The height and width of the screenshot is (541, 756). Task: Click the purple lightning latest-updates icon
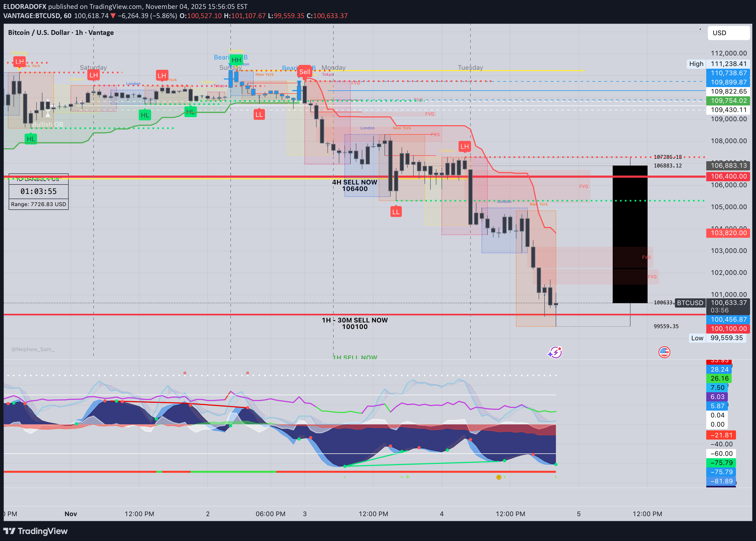coord(555,352)
